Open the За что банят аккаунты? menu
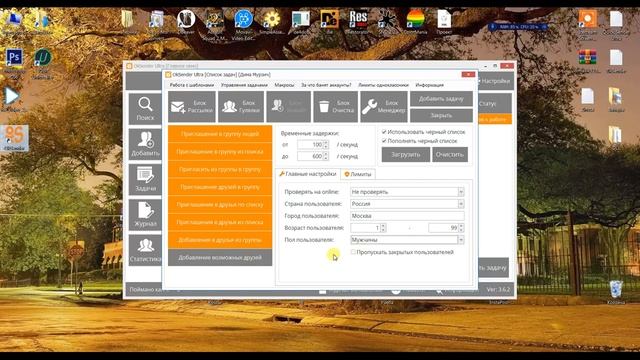 pyautogui.click(x=326, y=85)
